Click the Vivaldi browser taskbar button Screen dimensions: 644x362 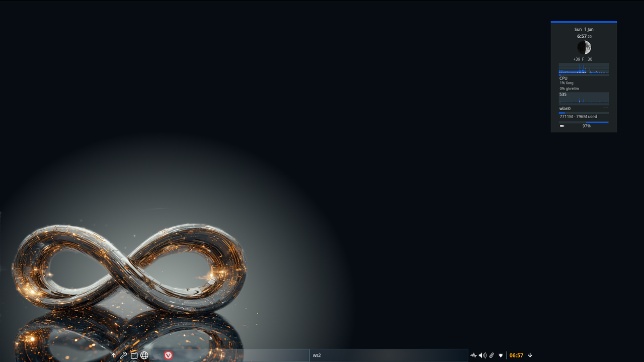click(x=169, y=355)
